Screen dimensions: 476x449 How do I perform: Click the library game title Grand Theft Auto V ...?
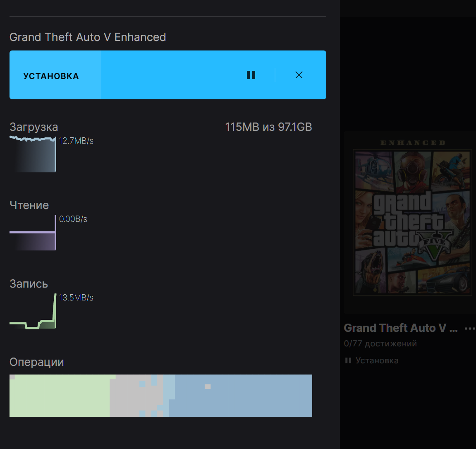click(x=400, y=328)
